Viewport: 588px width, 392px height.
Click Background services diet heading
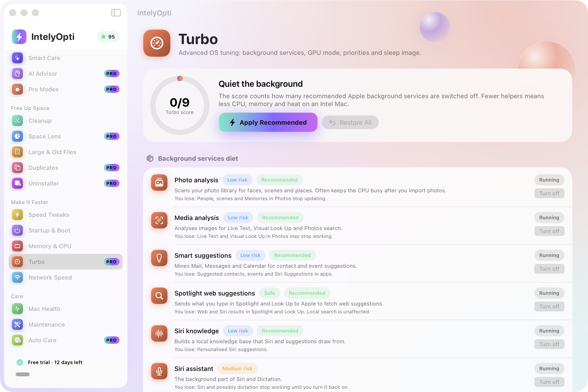pyautogui.click(x=198, y=159)
